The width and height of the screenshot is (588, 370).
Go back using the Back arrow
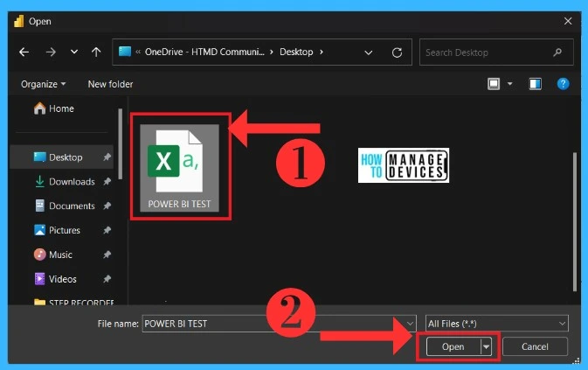24,52
